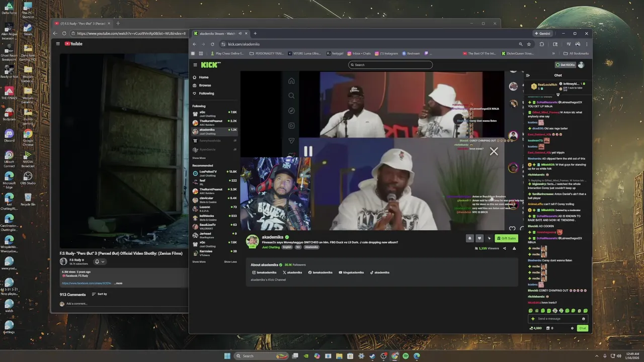Expand YouTube description with ...more
This screenshot has height=362, width=644.
click(118, 283)
